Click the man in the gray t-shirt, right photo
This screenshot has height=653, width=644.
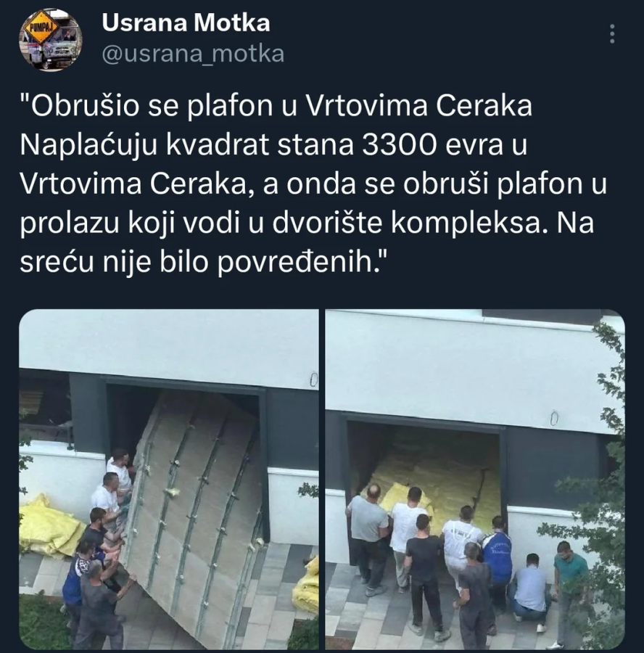pos(368,538)
